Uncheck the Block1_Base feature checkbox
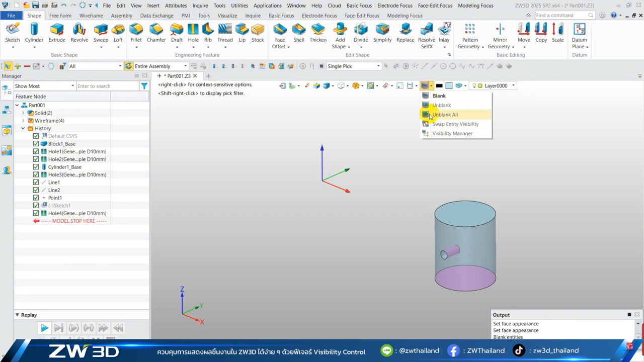Screen dimensions: 644x362 [36, 144]
